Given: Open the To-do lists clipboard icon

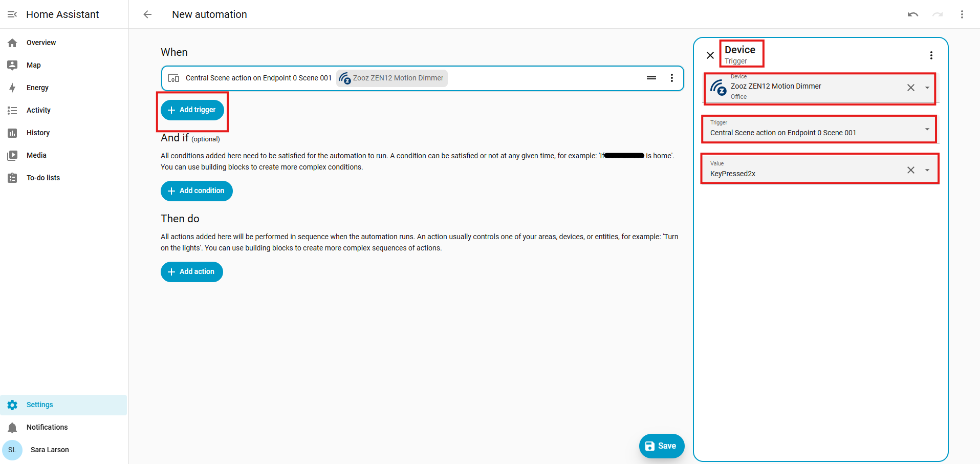Looking at the screenshot, I should click(x=12, y=178).
